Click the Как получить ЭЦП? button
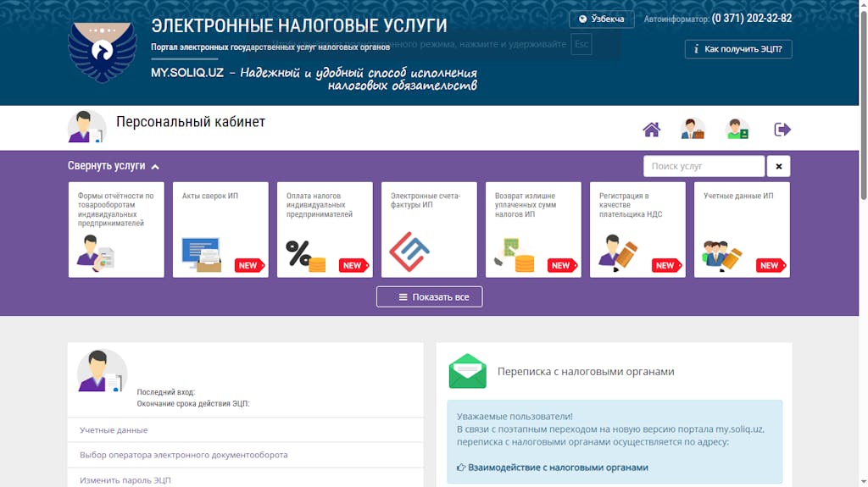The height and width of the screenshot is (487, 868). [x=738, y=49]
